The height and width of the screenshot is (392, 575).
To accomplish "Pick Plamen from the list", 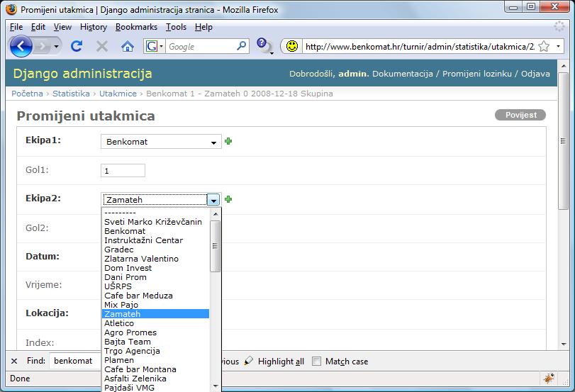I will point(156,359).
